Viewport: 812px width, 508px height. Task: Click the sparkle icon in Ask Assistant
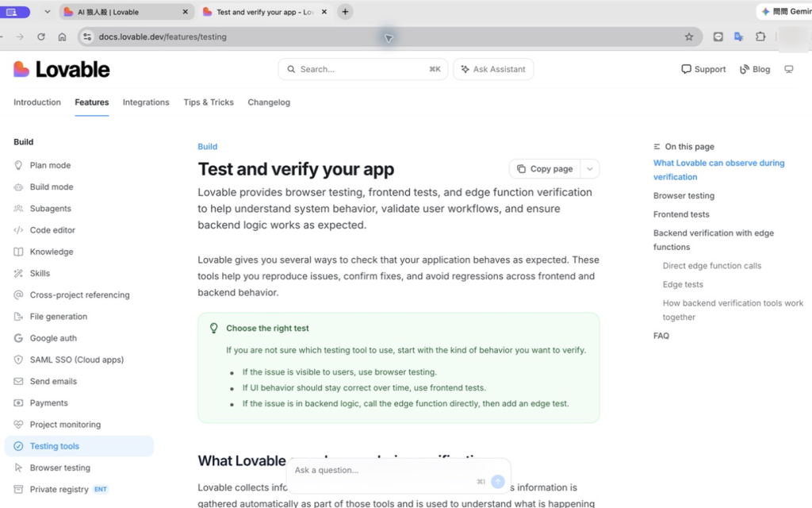(x=465, y=69)
